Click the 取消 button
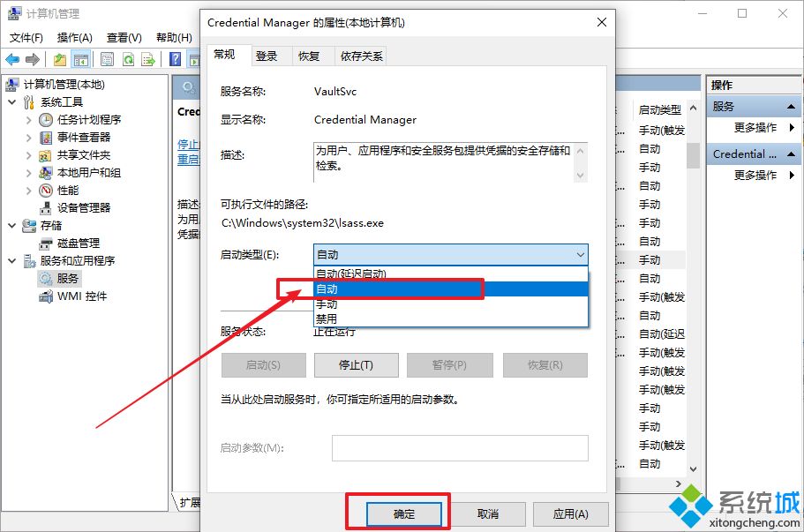 point(488,514)
